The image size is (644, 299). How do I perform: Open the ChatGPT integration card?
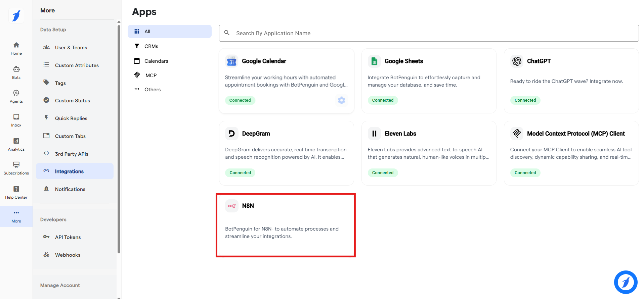[x=571, y=81]
